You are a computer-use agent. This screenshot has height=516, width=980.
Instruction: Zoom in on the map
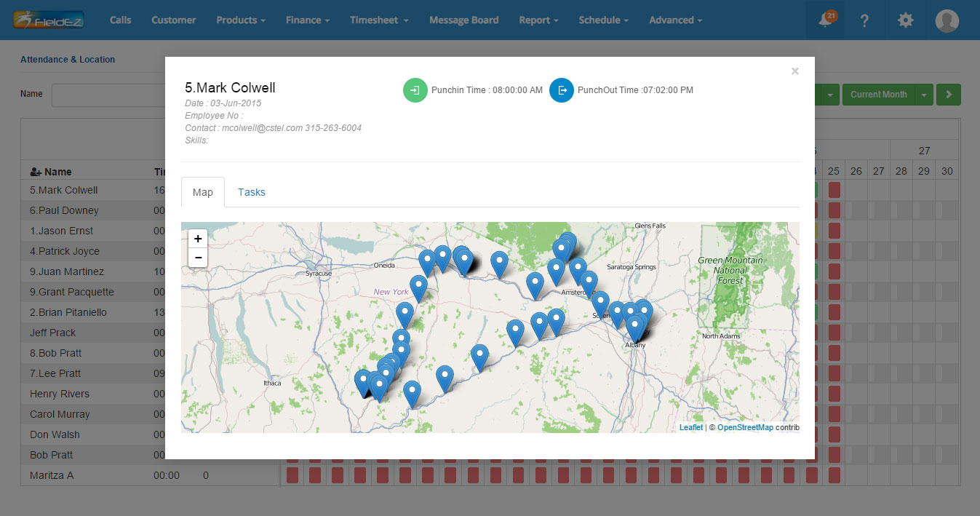198,239
